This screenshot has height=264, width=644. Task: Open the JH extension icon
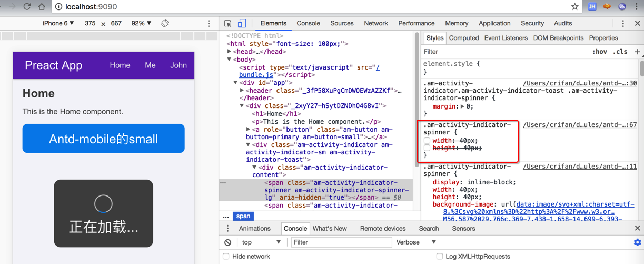click(x=592, y=7)
